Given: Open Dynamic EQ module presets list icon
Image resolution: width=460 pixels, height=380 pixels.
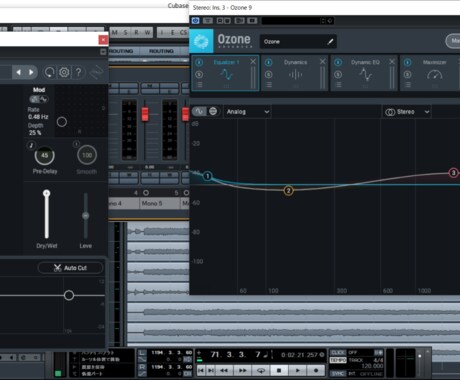Looking at the screenshot, I should click(x=338, y=85).
